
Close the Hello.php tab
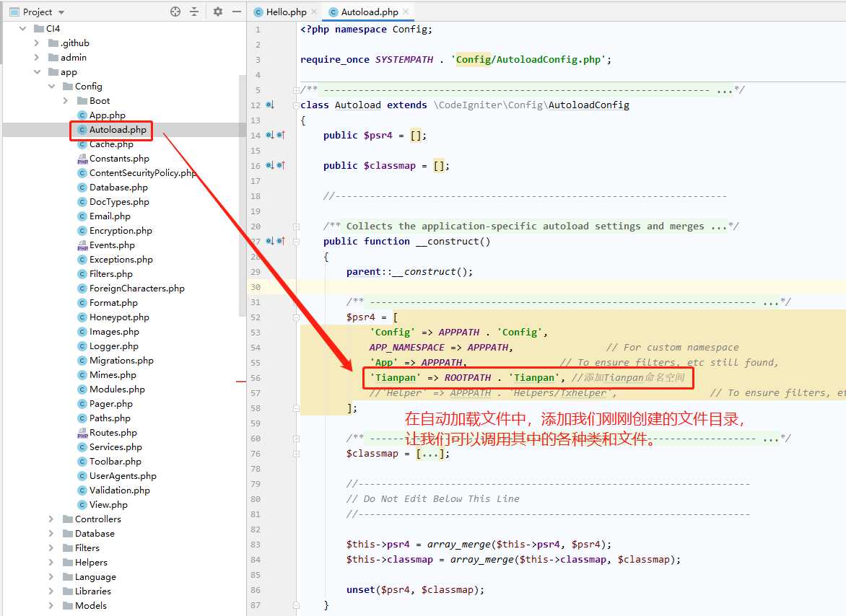pyautogui.click(x=314, y=12)
